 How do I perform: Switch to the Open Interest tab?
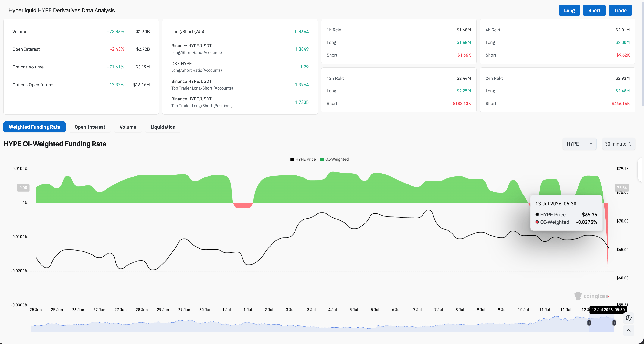[90, 127]
